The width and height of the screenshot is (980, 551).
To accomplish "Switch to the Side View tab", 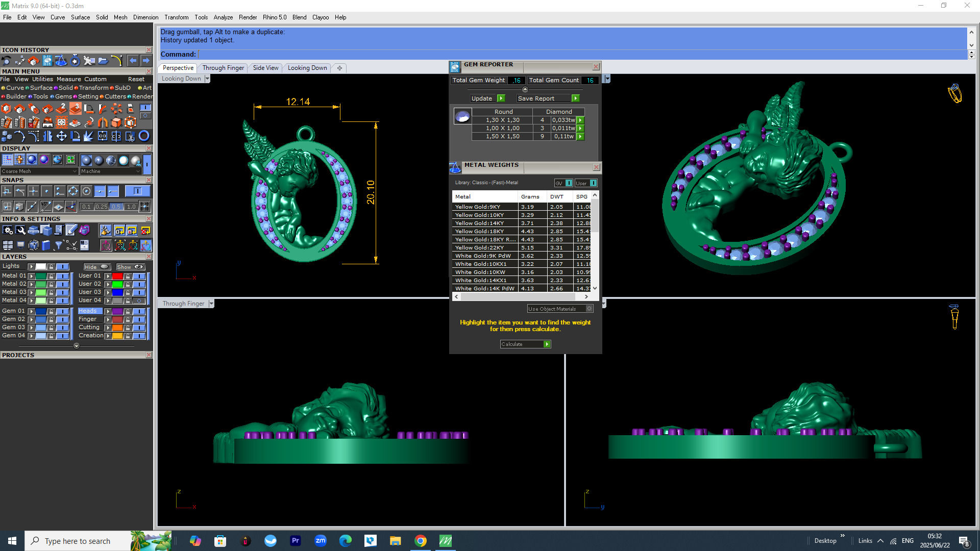I will [265, 68].
